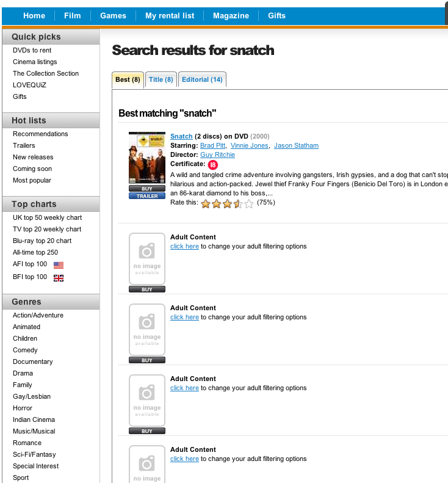This screenshot has width=448, height=483.
Task: Rate Snatch with the fifth star
Action: point(249,204)
